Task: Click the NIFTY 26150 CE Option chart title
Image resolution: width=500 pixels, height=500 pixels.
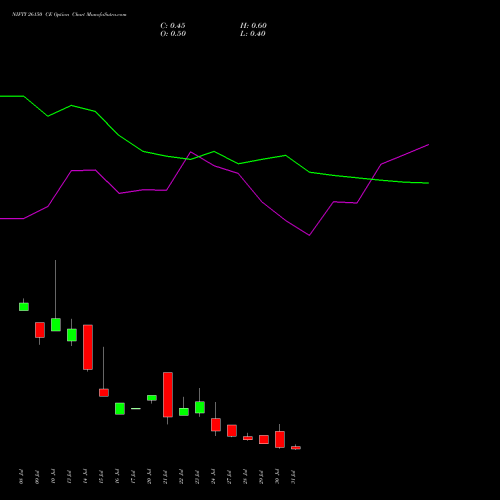Action: click(69, 15)
